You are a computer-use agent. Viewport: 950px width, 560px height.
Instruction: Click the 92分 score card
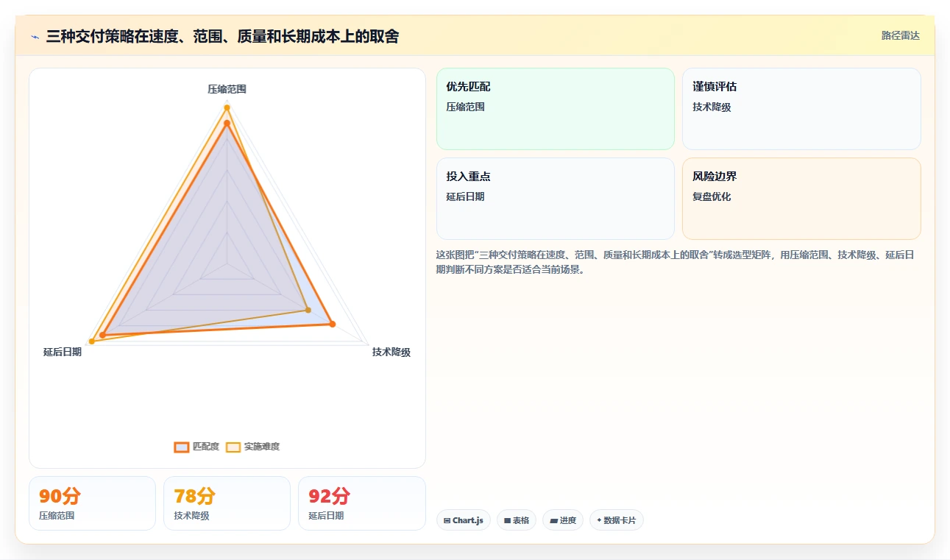point(362,503)
